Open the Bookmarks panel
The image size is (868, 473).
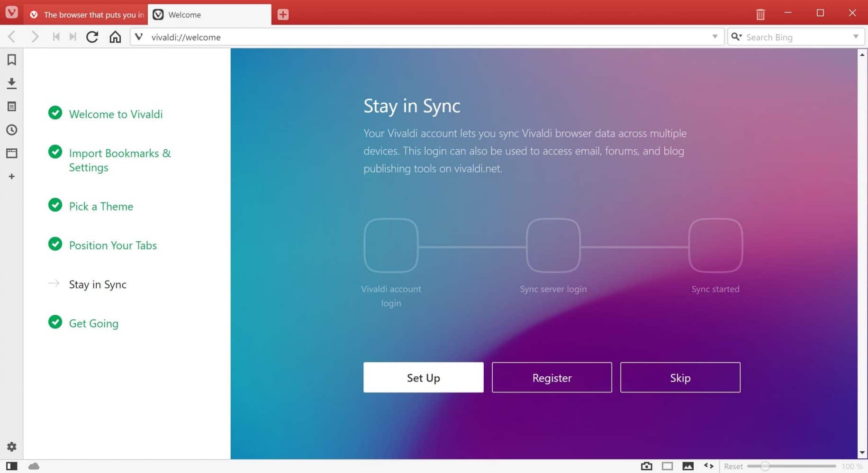click(x=12, y=60)
